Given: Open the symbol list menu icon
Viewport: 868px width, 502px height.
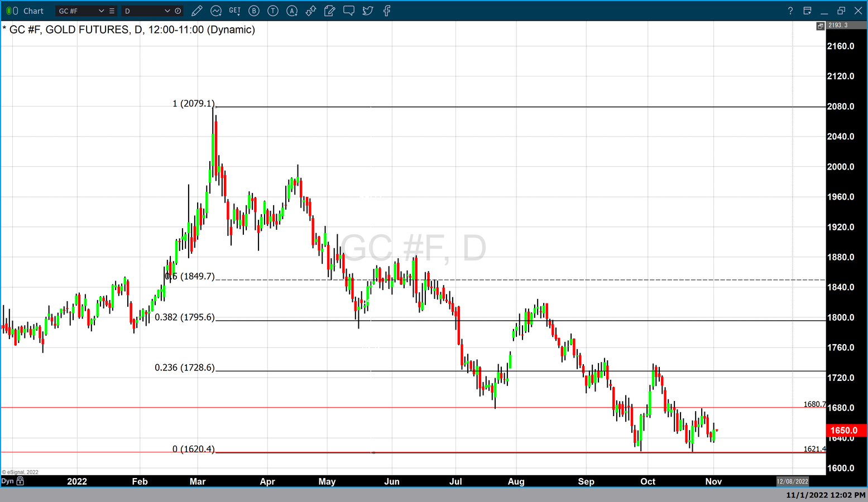Looking at the screenshot, I should click(x=112, y=11).
